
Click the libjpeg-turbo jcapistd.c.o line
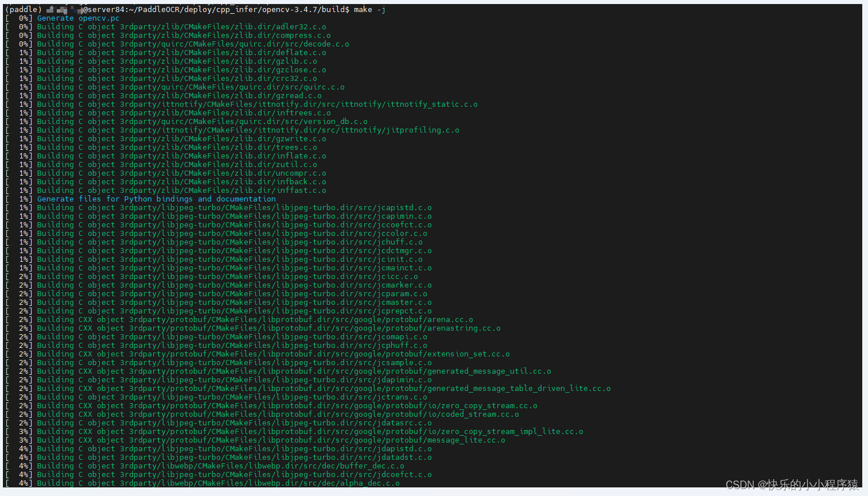tap(219, 207)
